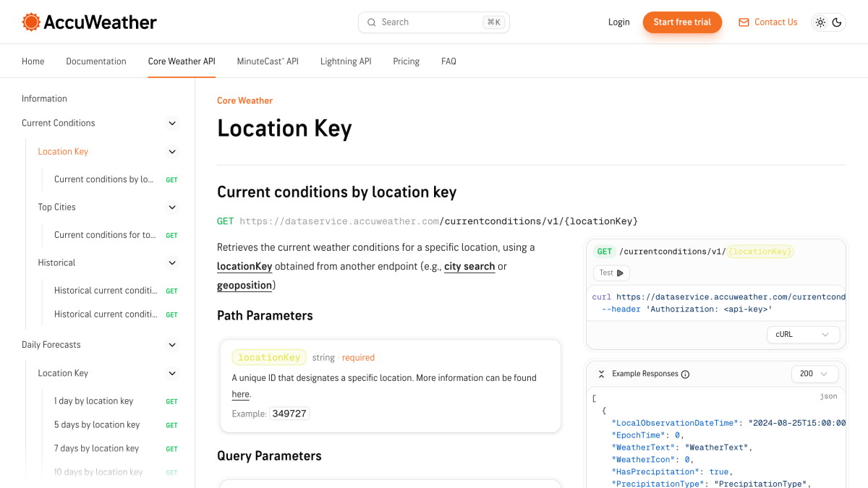Click the json label in response panel
The image size is (868, 488).
(828, 396)
